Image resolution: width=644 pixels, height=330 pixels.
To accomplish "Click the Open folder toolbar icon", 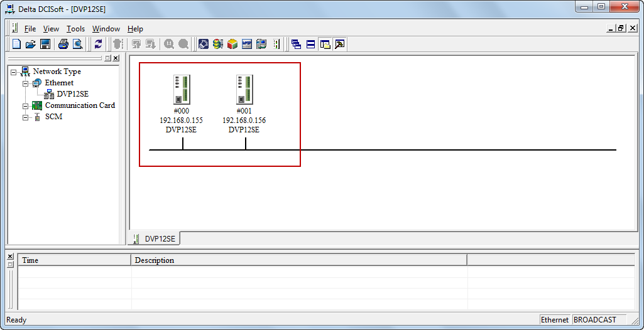I will (31, 44).
